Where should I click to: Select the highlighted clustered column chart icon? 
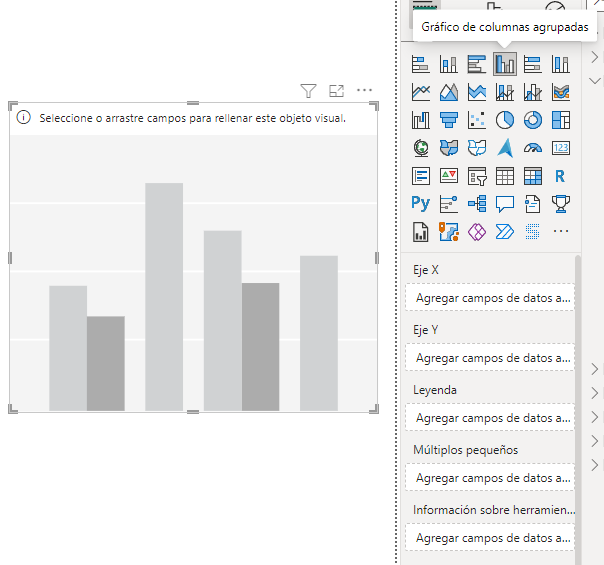click(x=505, y=65)
